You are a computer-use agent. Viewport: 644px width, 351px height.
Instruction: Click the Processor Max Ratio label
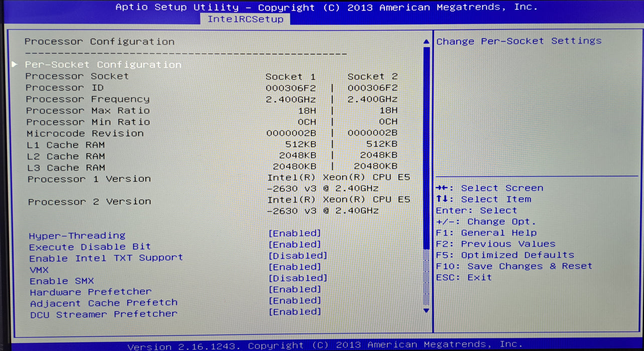point(88,111)
